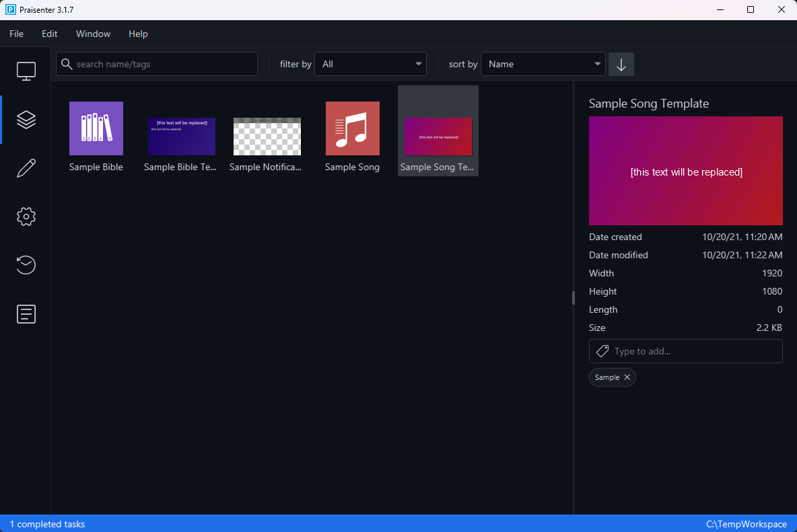The image size is (797, 532).
Task: Open the Help menu
Action: (138, 34)
